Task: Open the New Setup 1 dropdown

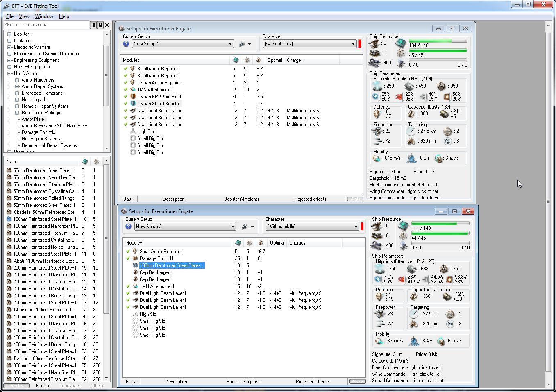Action: pyautogui.click(x=230, y=44)
